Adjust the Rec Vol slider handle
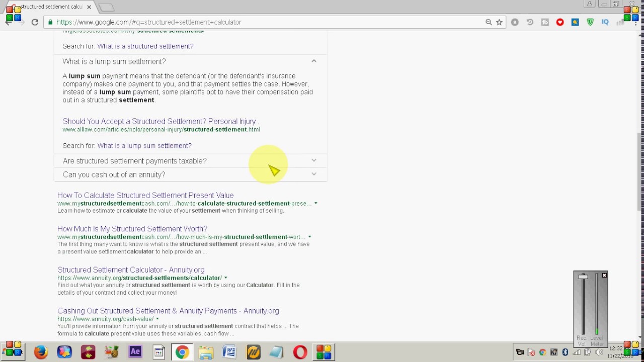Image resolution: width=644 pixels, height=362 pixels. (583, 277)
